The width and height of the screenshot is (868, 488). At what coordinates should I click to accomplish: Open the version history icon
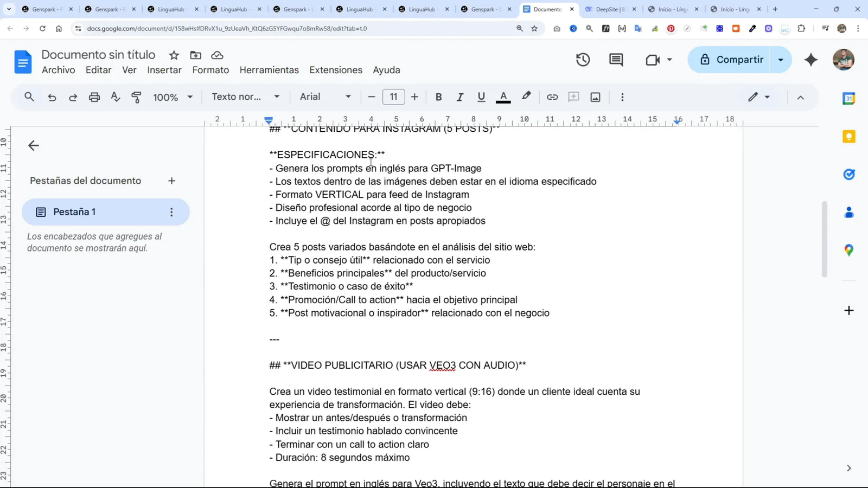pyautogui.click(x=583, y=60)
